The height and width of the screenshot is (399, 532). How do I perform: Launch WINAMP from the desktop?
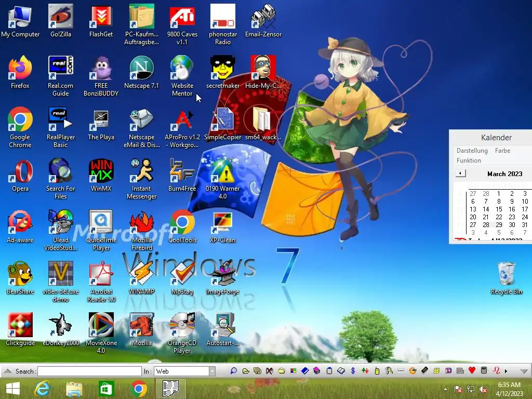pyautogui.click(x=141, y=278)
